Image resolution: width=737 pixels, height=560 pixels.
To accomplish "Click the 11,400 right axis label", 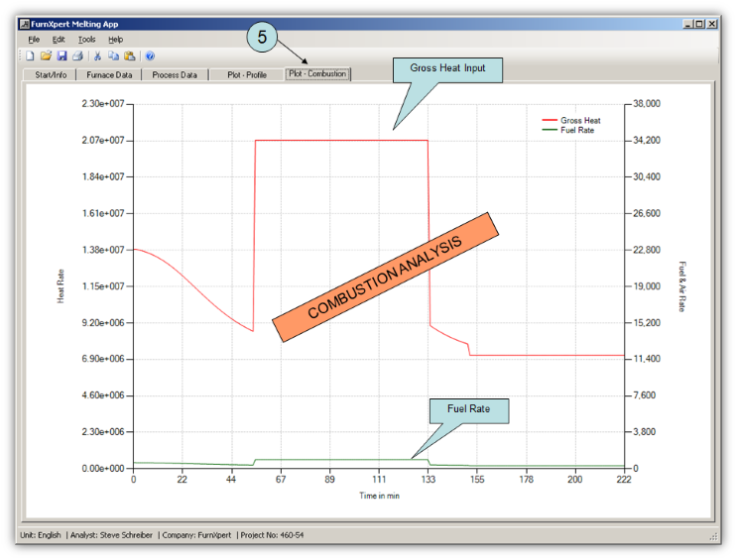I will point(647,359).
